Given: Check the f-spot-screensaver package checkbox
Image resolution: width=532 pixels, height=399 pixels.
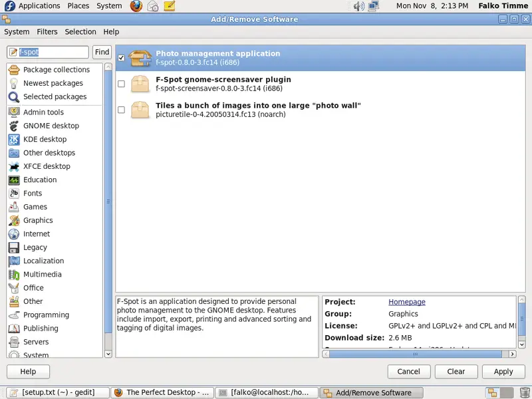Looking at the screenshot, I should point(121,84).
